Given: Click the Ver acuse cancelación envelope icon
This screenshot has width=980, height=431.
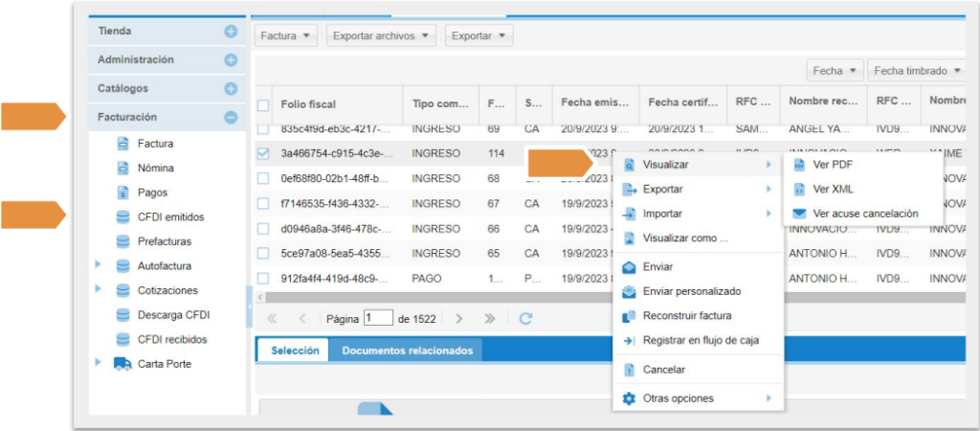Looking at the screenshot, I should pos(800,214).
